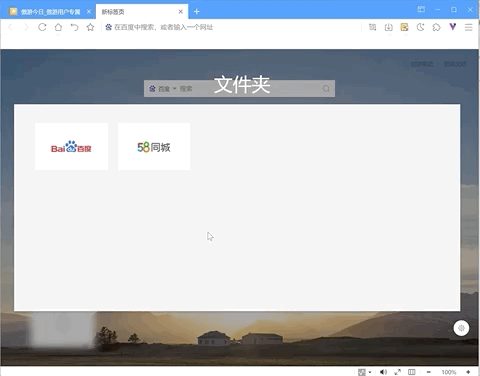The height and width of the screenshot is (376, 480).
Task: Open the Baidu search engine dropdown
Action: (162, 89)
